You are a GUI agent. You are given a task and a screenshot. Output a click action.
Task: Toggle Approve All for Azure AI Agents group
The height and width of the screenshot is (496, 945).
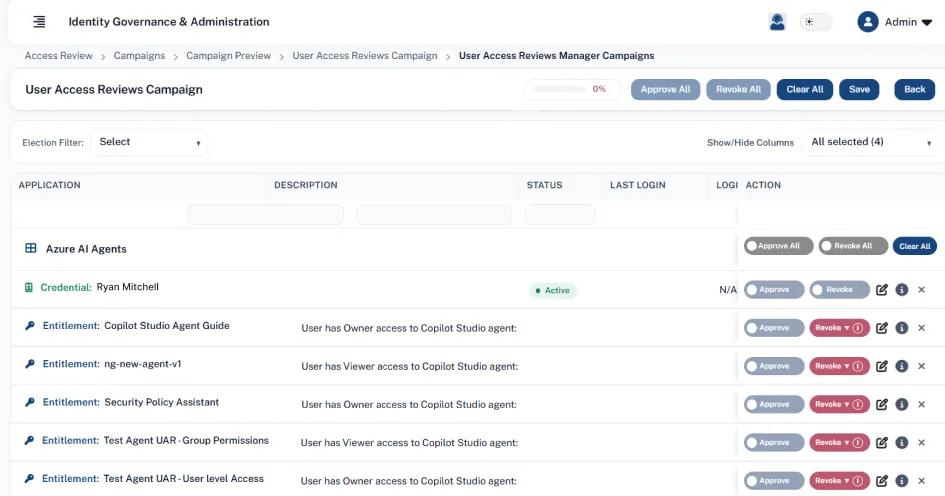click(x=778, y=246)
